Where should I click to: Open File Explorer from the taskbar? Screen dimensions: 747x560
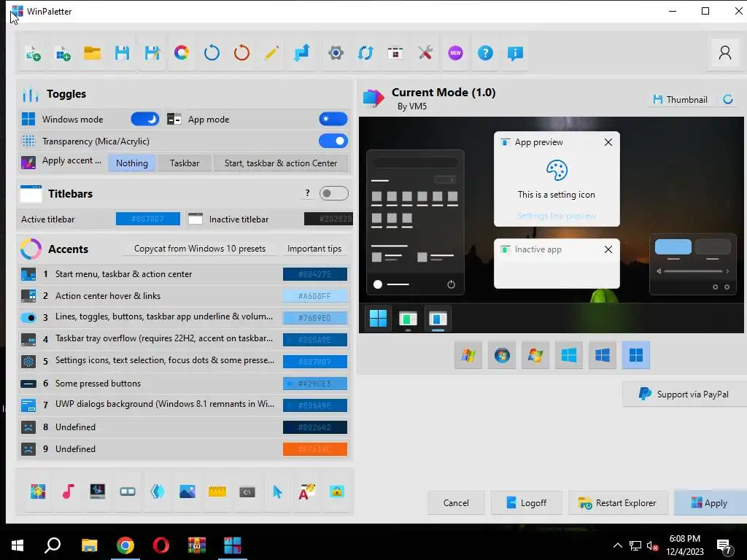pyautogui.click(x=90, y=545)
